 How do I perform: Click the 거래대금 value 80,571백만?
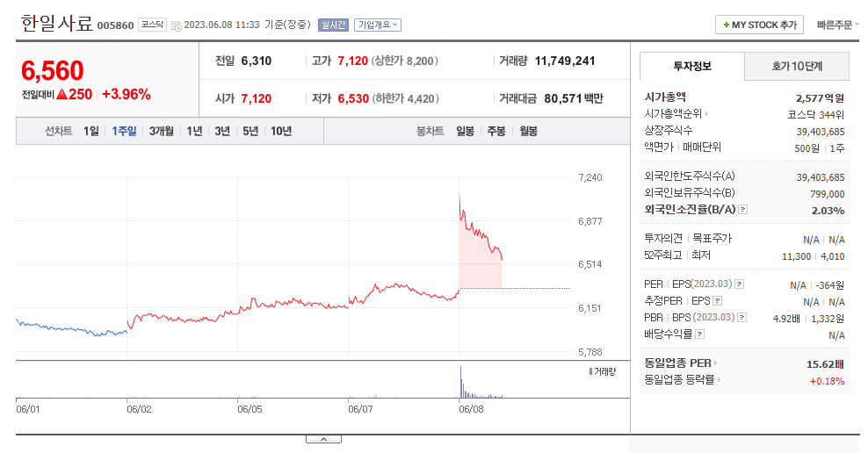click(x=574, y=98)
